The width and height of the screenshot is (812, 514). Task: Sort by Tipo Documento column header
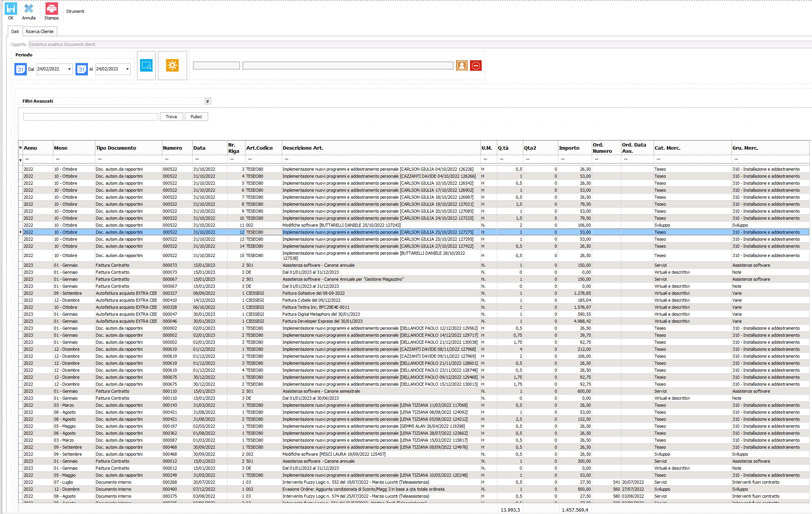pyautogui.click(x=128, y=148)
